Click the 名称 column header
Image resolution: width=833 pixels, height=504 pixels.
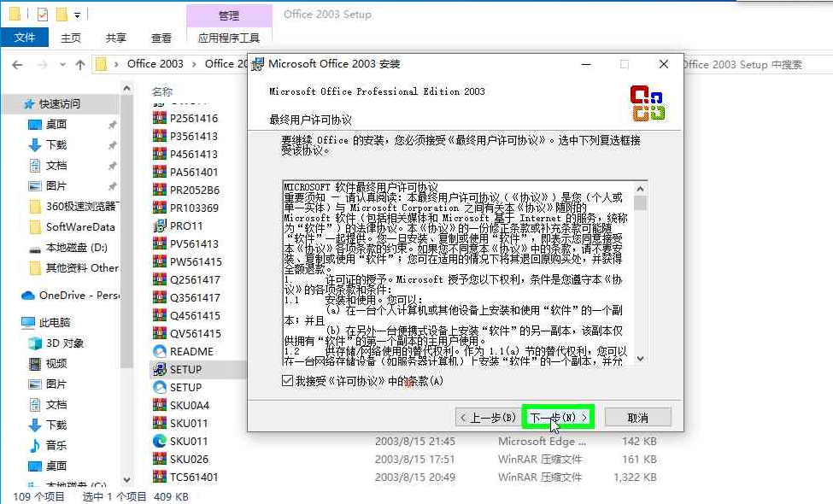(162, 91)
